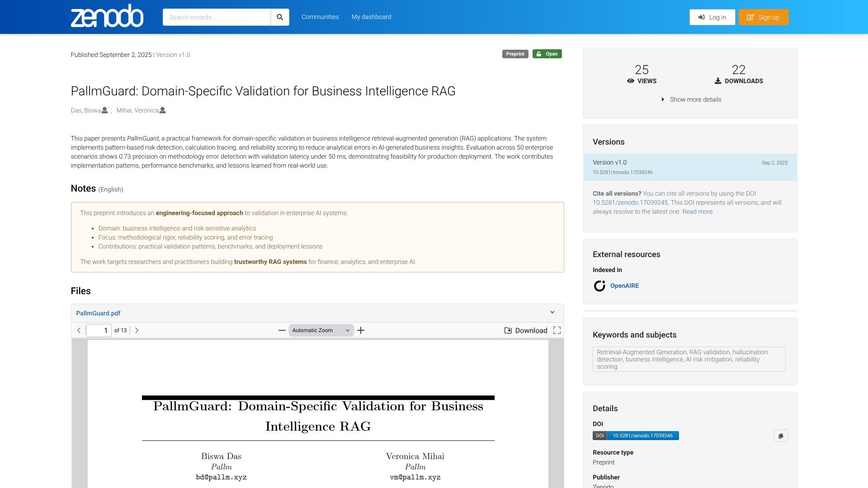Open the PallmGuard.pdf file link
The height and width of the screenshot is (488, 868).
coord(98,313)
